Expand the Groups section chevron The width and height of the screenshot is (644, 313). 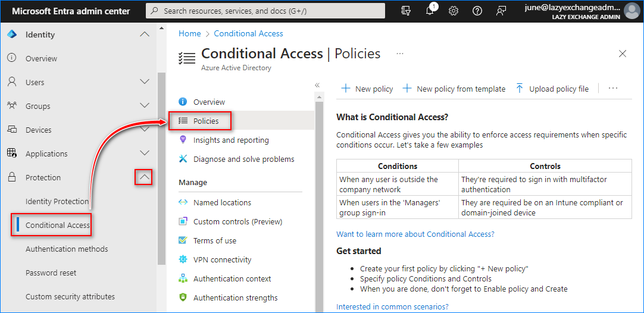(x=145, y=105)
